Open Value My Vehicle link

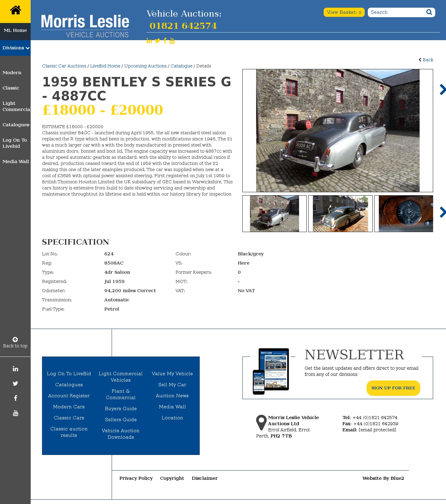pos(172,374)
